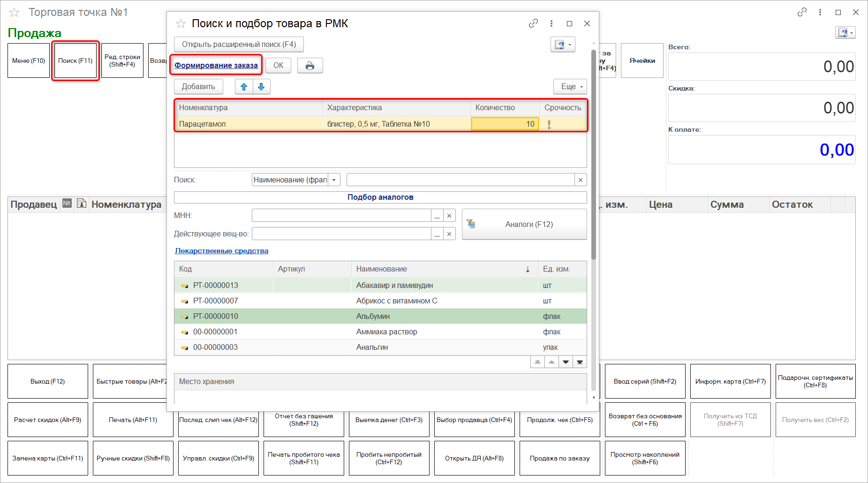Copy link using dialog chain icon

click(x=533, y=23)
